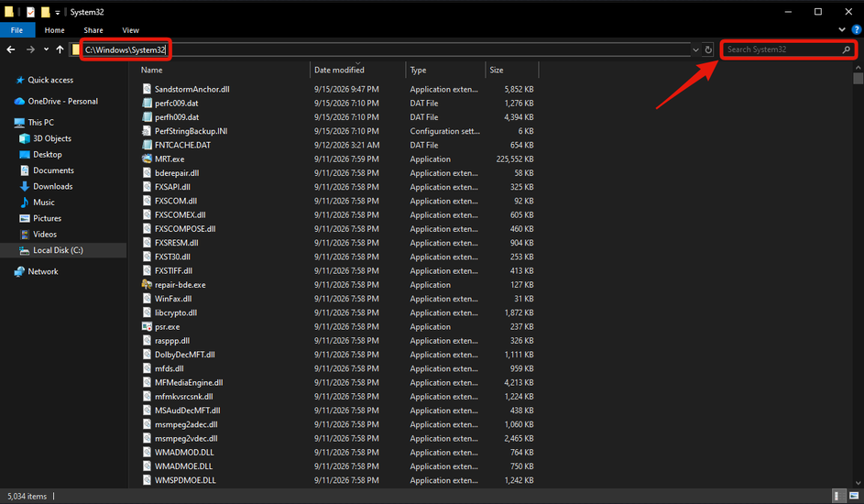
Task: Select OneDrive - Personal in the sidebar
Action: click(63, 102)
